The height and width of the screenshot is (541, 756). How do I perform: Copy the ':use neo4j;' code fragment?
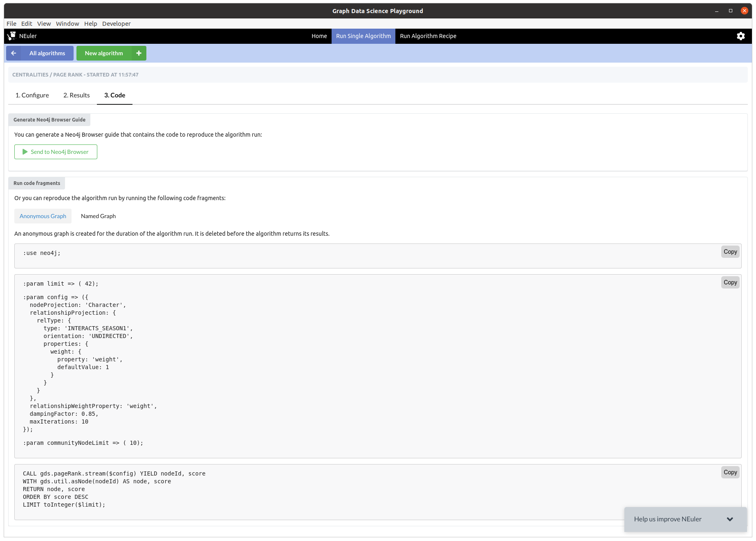pyautogui.click(x=730, y=252)
